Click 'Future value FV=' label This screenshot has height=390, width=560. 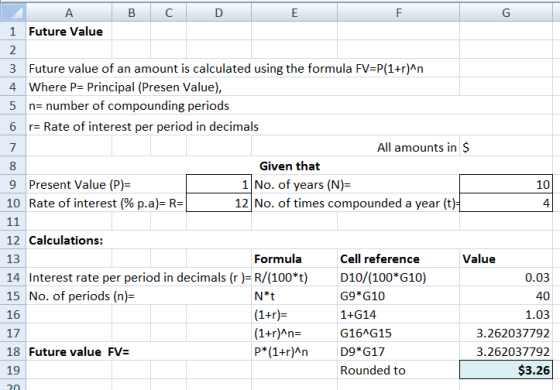[x=79, y=352]
